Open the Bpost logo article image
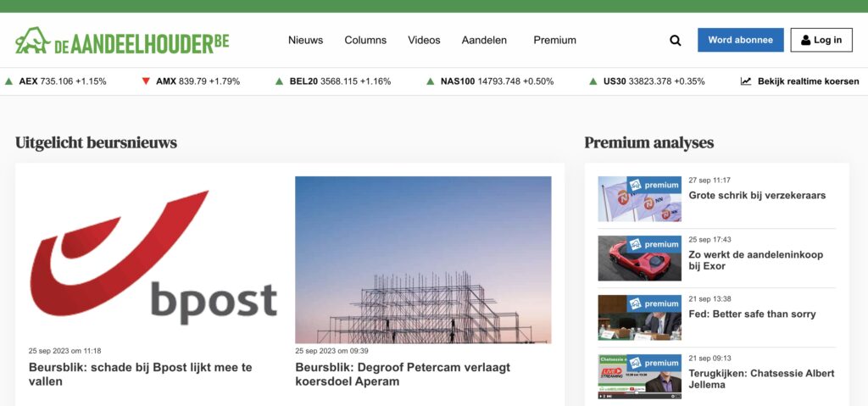Viewport: 868px width, 406px height. point(154,259)
